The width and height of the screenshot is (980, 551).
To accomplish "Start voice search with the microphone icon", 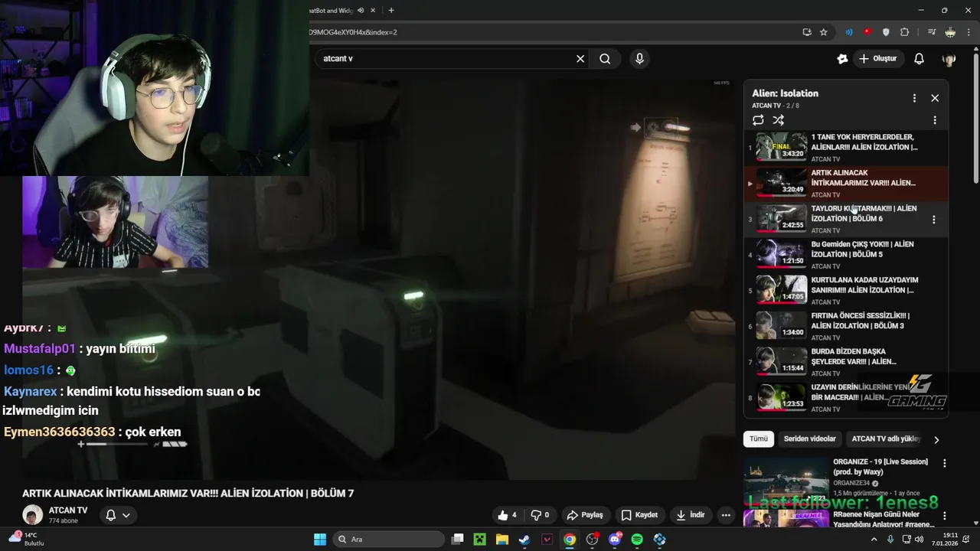I will point(639,59).
